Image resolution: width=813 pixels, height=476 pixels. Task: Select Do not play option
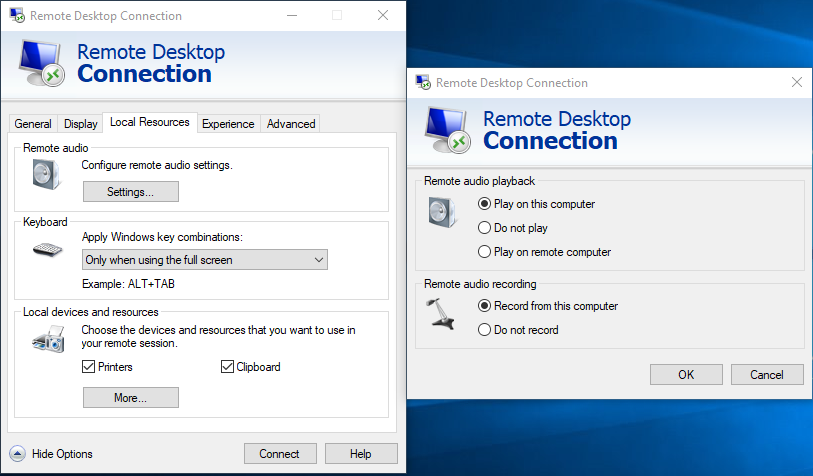click(512, 228)
